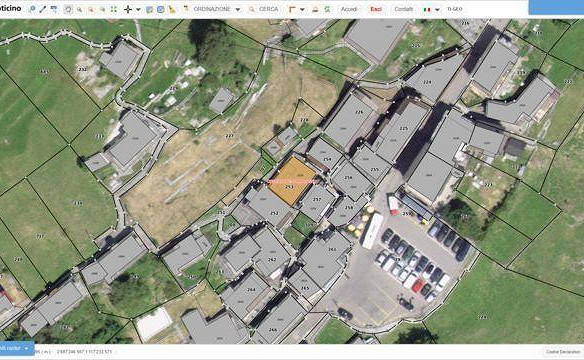Click the red Esci button

coord(376,9)
